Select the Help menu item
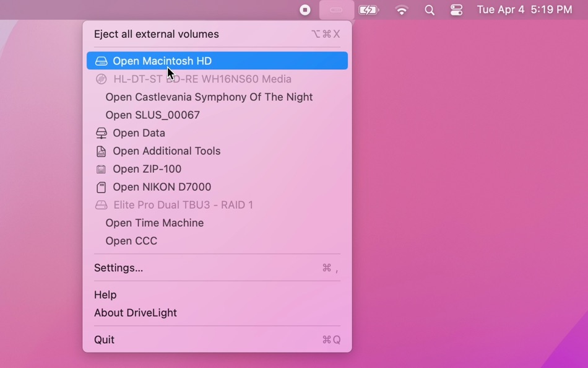 pyautogui.click(x=217, y=295)
